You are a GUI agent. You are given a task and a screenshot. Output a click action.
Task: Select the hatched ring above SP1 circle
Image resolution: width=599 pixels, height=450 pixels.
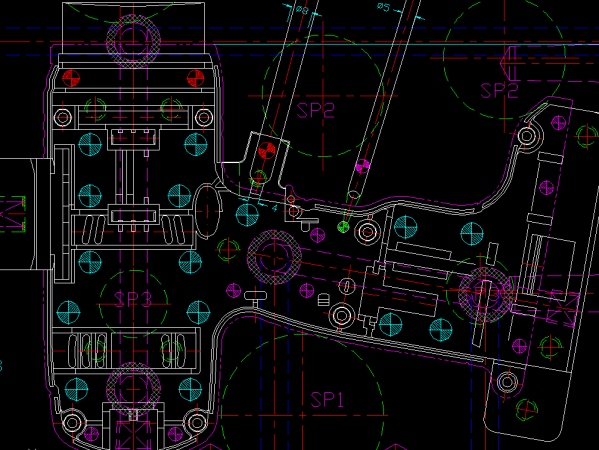point(274,257)
